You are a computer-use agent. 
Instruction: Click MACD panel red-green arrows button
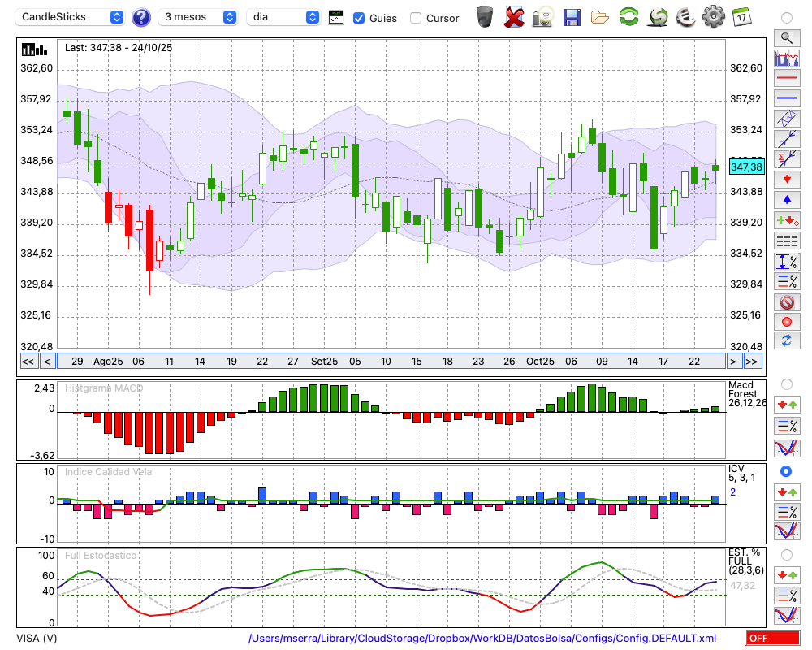[787, 405]
